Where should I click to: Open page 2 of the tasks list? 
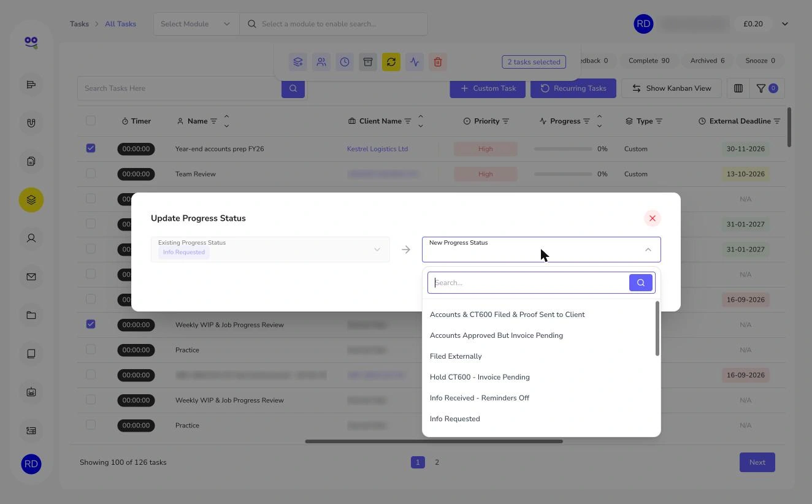coord(437,462)
